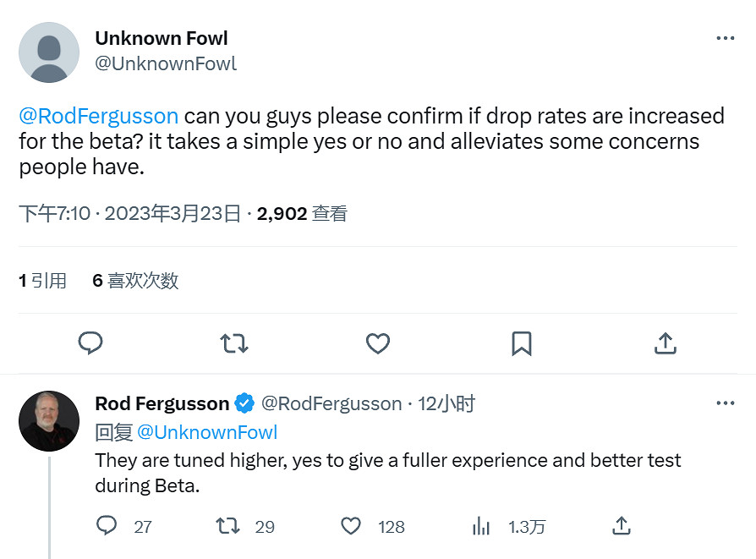Click the @UnknownFowl link in the reply
The width and height of the screenshot is (756, 559).
click(x=207, y=432)
